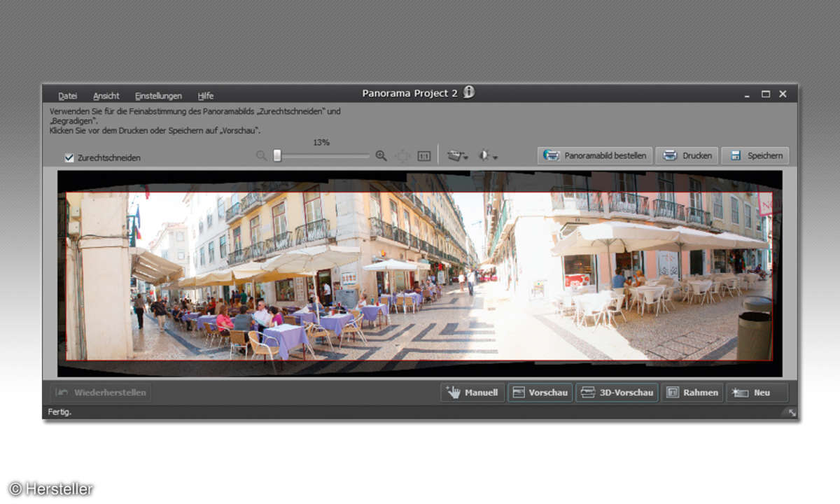This screenshot has height=504, width=840.
Task: Click the Speichern button
Action: [x=755, y=155]
